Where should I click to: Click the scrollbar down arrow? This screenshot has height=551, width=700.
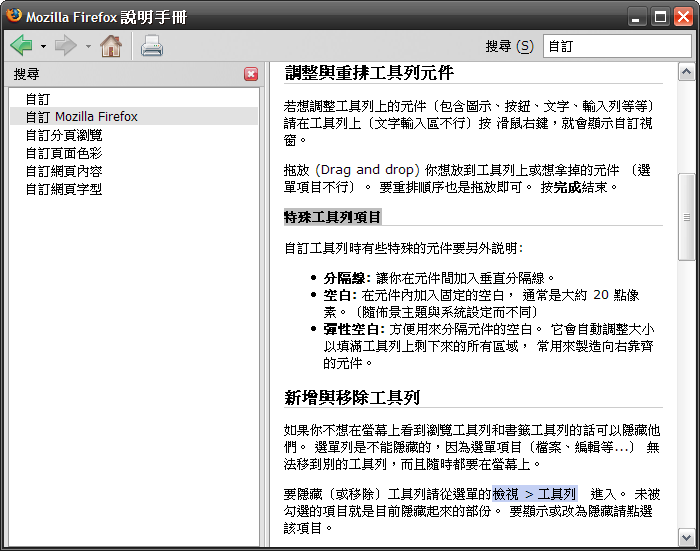click(686, 537)
